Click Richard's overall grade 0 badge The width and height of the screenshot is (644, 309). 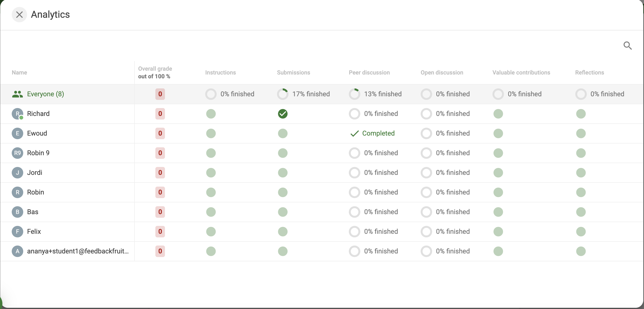[x=160, y=114]
